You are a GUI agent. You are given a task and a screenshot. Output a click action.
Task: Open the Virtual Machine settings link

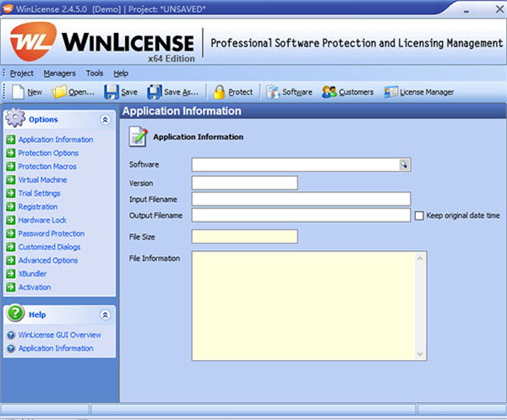[x=42, y=180]
